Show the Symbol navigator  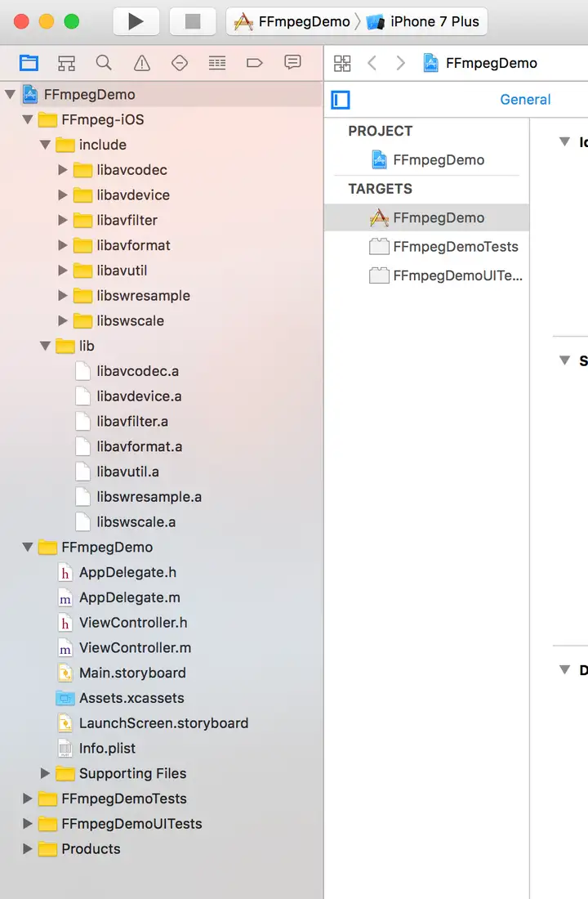pyautogui.click(x=66, y=63)
